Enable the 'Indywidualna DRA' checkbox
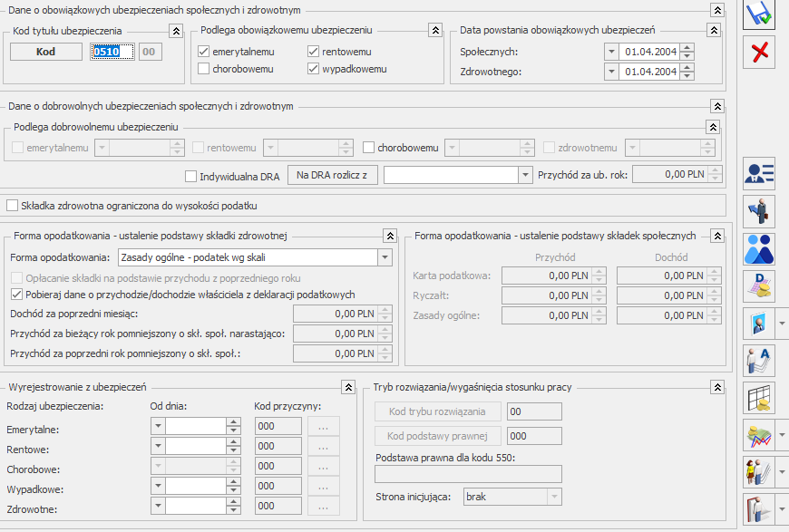Screen dimensions: 789x532 190,176
